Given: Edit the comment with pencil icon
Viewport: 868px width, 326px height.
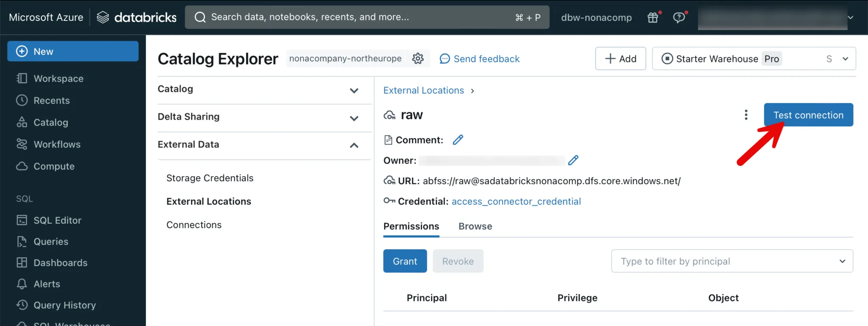Looking at the screenshot, I should pos(458,140).
